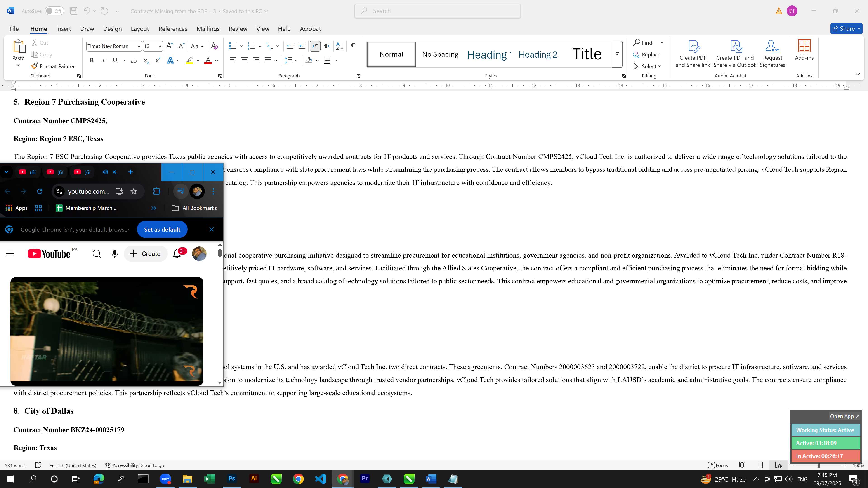The image size is (868, 488).
Task: Justify paragraph text
Action: (x=268, y=61)
